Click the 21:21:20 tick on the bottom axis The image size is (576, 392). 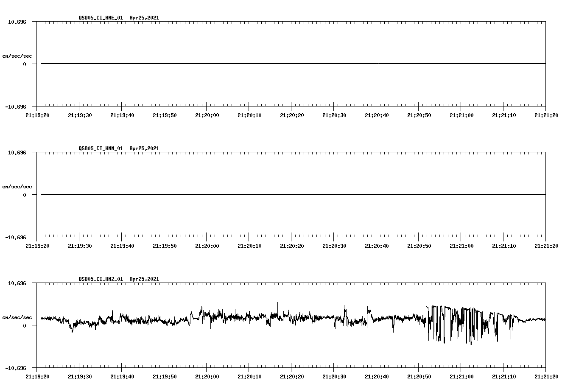click(546, 375)
